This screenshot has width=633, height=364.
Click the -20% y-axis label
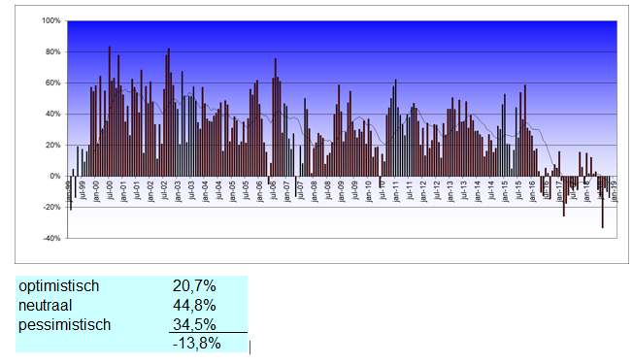tap(52, 208)
